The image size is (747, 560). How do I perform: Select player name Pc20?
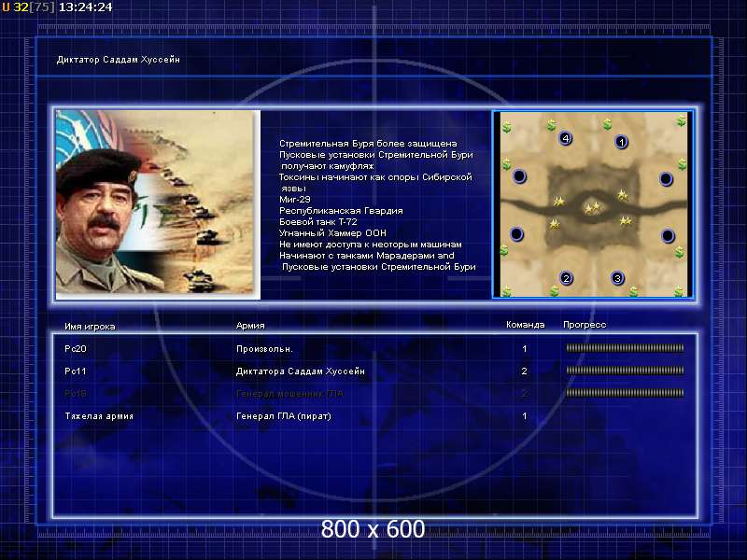(76, 348)
